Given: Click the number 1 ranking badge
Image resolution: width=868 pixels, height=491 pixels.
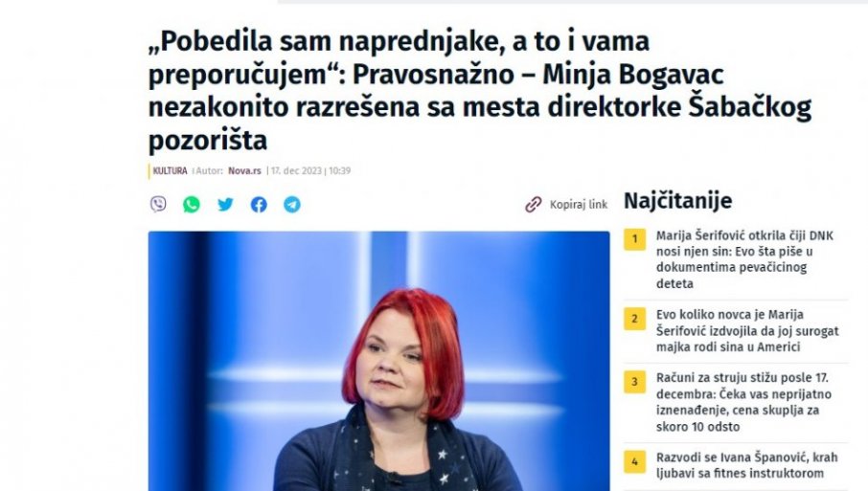Looking at the screenshot, I should coord(634,239).
